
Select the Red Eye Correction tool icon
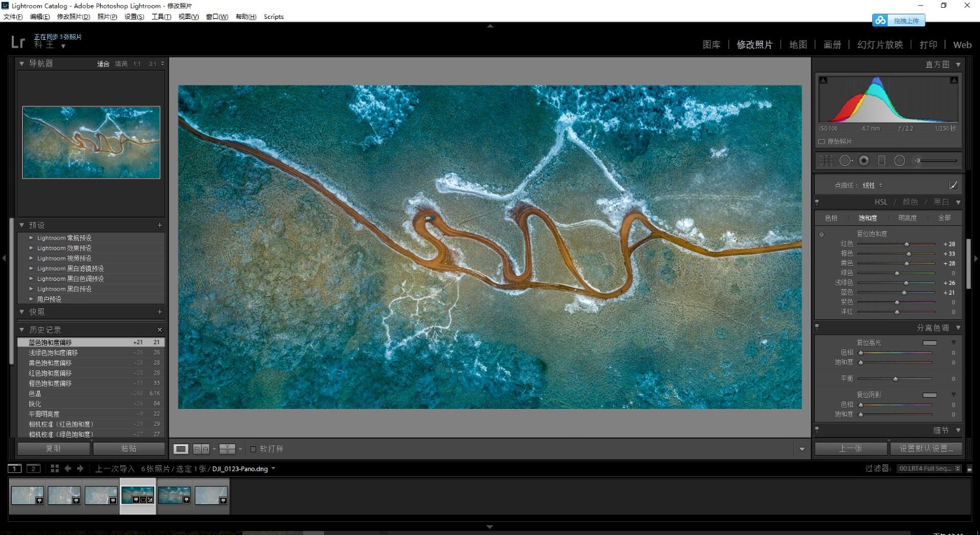[864, 161]
